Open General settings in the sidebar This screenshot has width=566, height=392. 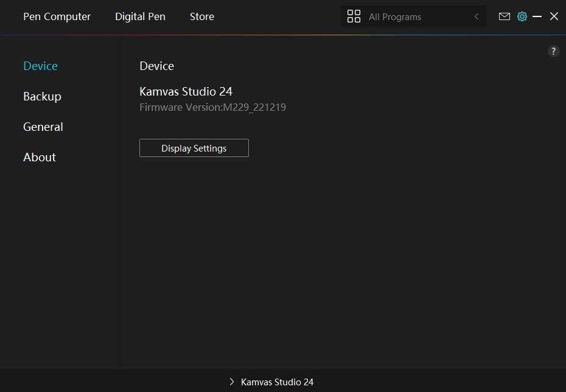tap(43, 127)
